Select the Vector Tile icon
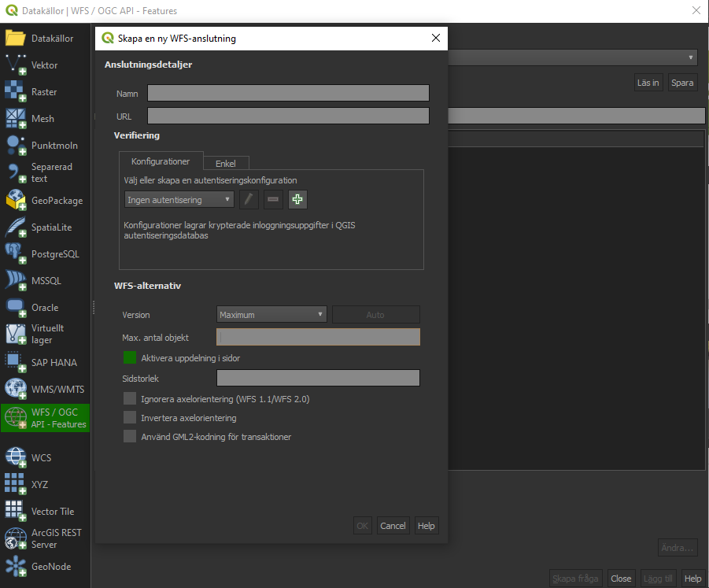Image resolution: width=709 pixels, height=588 pixels. pyautogui.click(x=16, y=511)
